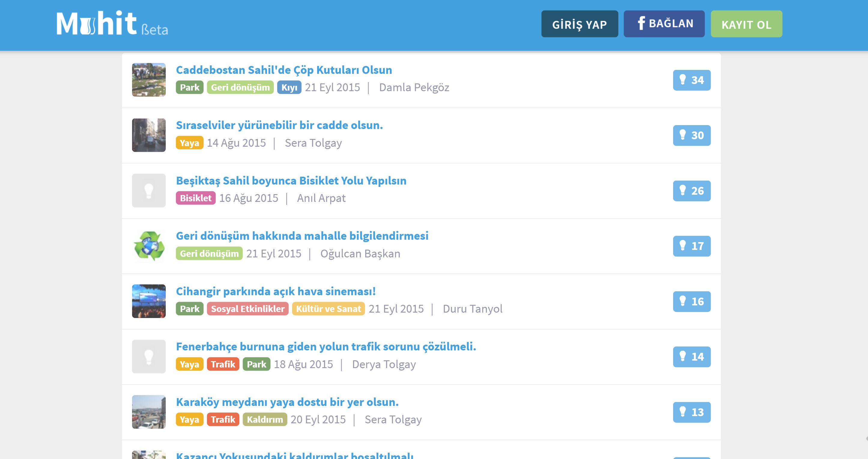Select the pink Bisiklet tag
The height and width of the screenshot is (459, 868).
pyautogui.click(x=195, y=198)
